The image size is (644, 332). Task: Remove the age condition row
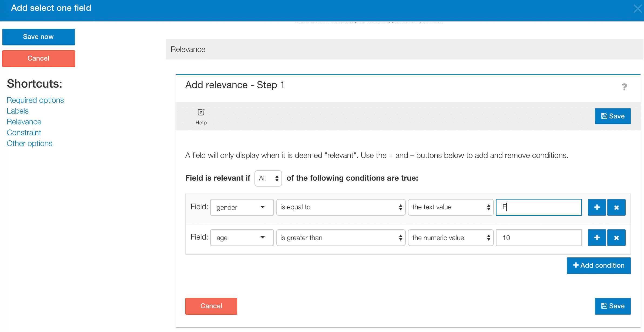[x=616, y=238]
